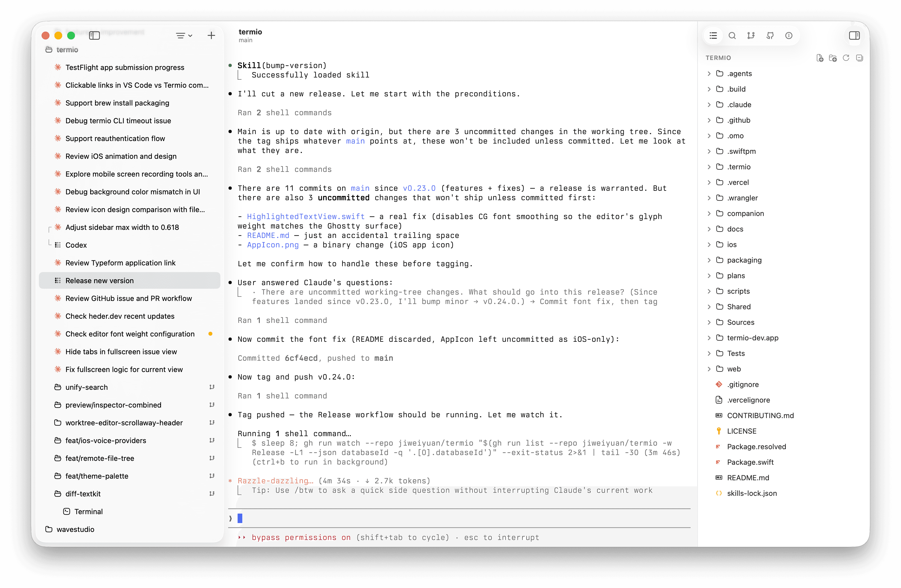This screenshot has width=901, height=588.
Task: Select the file list view icon
Action: 713,36
